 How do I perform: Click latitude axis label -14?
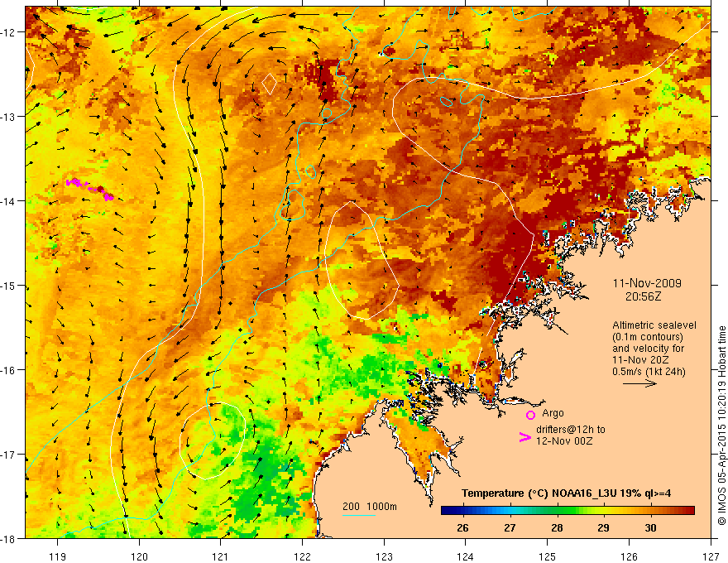click(x=8, y=201)
